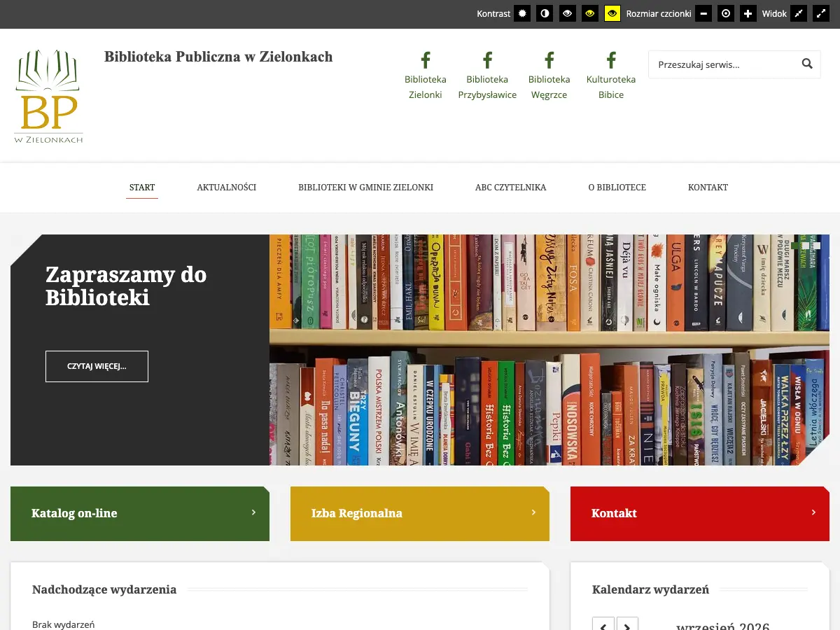Go to next month in calendar

click(627, 626)
